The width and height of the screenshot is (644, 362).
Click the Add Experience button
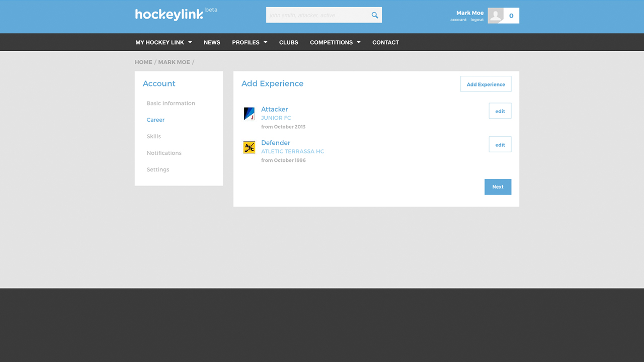click(x=486, y=84)
